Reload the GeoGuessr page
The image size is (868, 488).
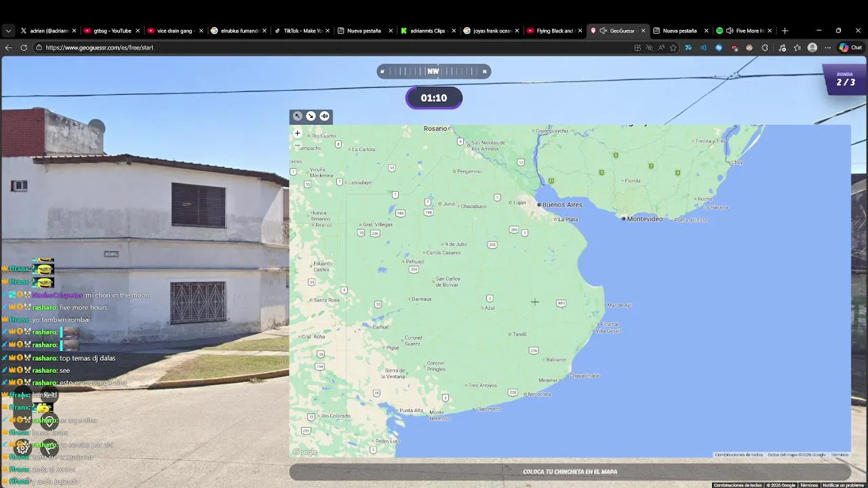tap(24, 47)
